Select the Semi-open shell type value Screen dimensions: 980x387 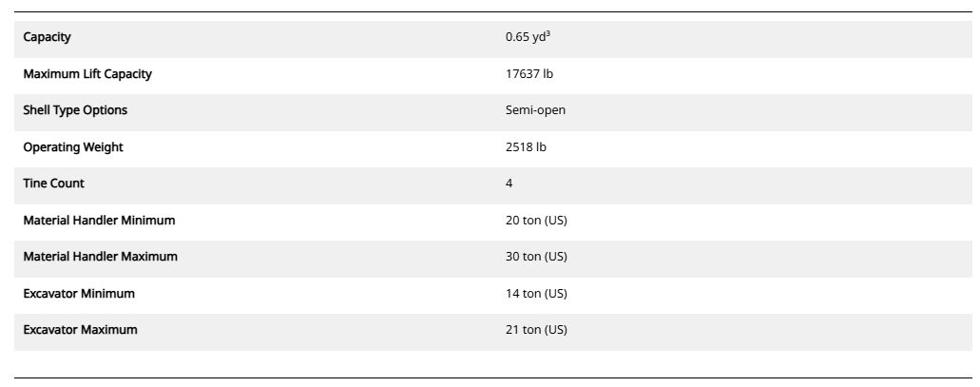535,110
